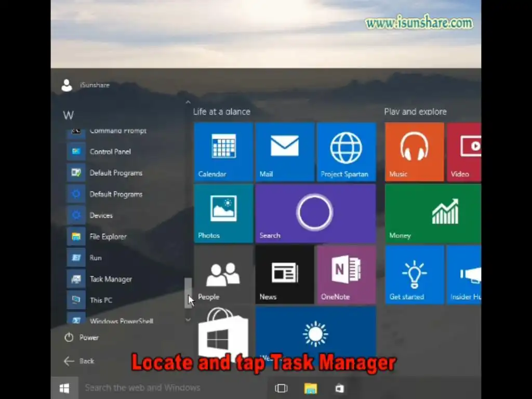This screenshot has width=532, height=399.
Task: Open the Photos tile
Action: [x=223, y=214]
